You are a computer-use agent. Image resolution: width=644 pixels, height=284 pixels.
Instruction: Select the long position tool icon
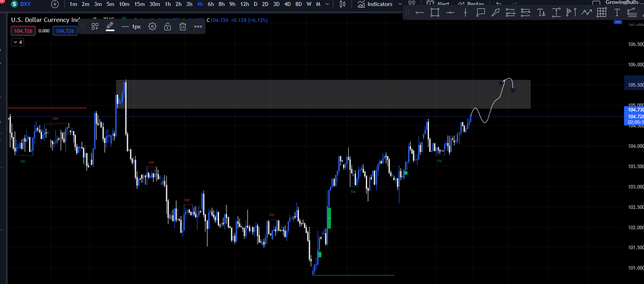(x=510, y=12)
